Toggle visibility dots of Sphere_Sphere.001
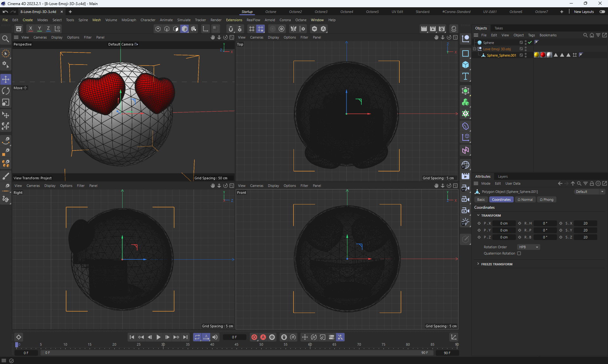This screenshot has width=608, height=364. click(x=526, y=55)
